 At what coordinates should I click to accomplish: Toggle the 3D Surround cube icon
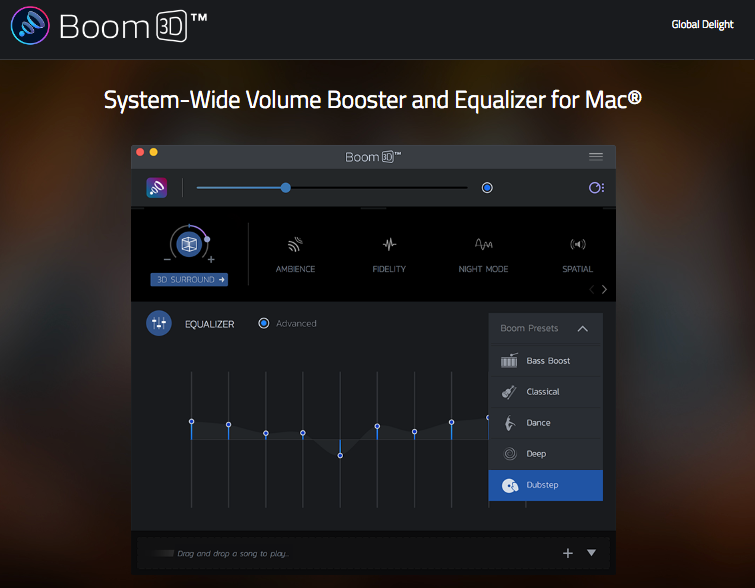189,244
